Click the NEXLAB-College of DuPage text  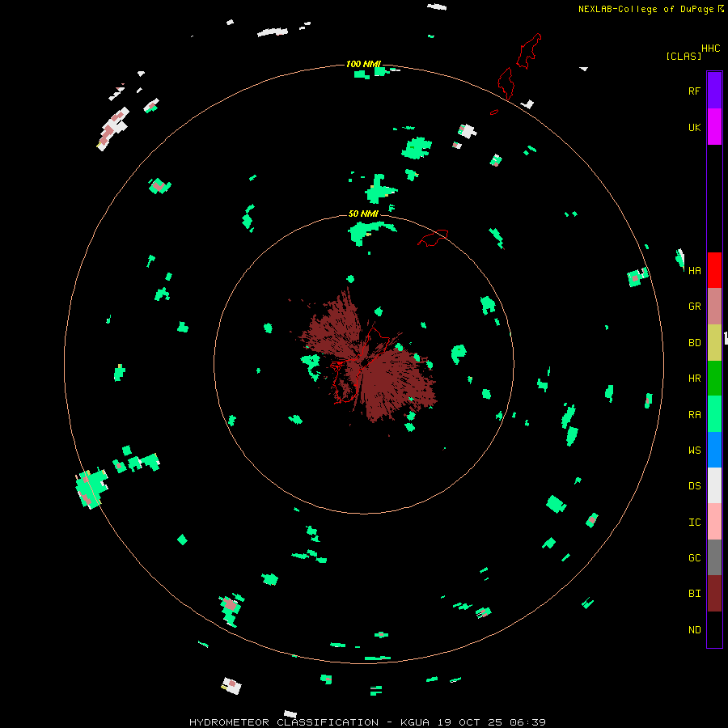645,9
